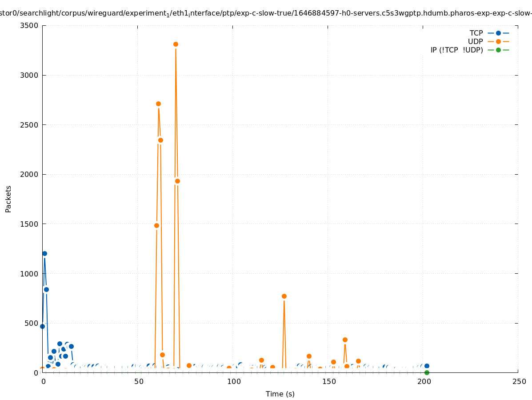Click the Time (s) x-axis label
This screenshot has width=532, height=400.
pos(280,394)
